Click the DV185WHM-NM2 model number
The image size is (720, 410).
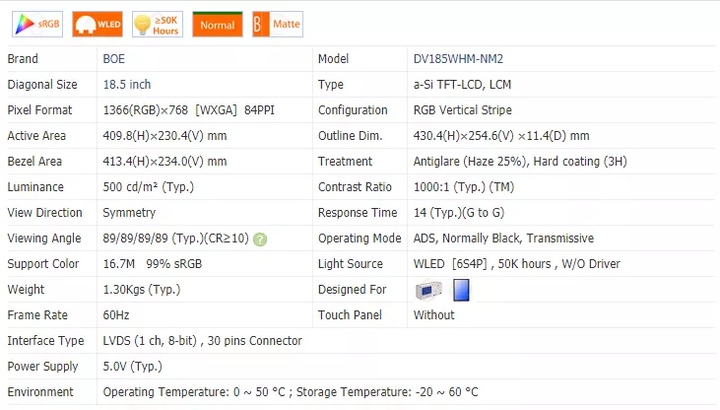point(457,59)
